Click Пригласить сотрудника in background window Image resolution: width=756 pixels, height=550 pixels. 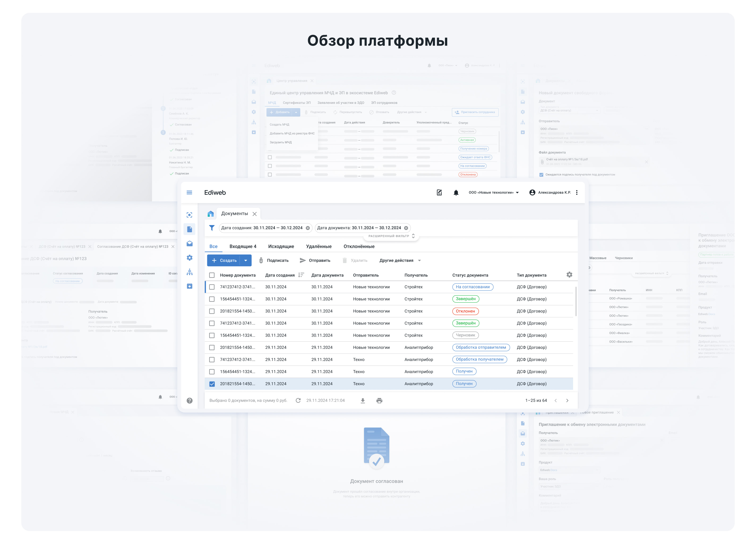pos(475,112)
